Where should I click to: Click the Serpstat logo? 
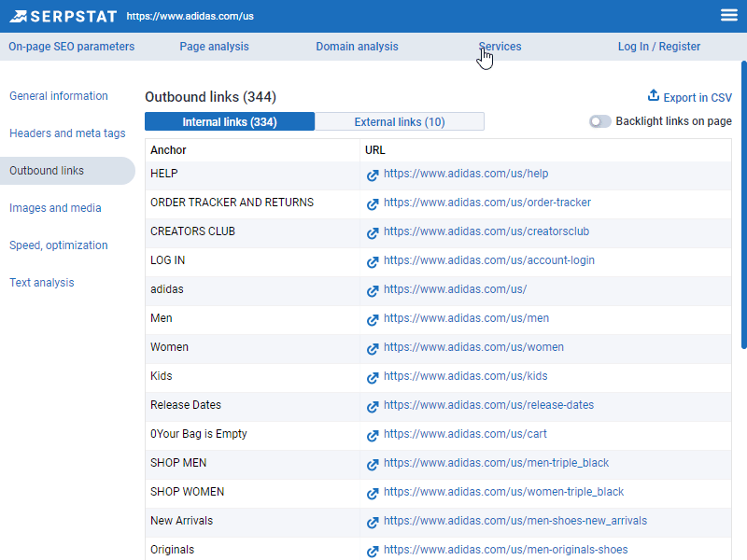(63, 16)
